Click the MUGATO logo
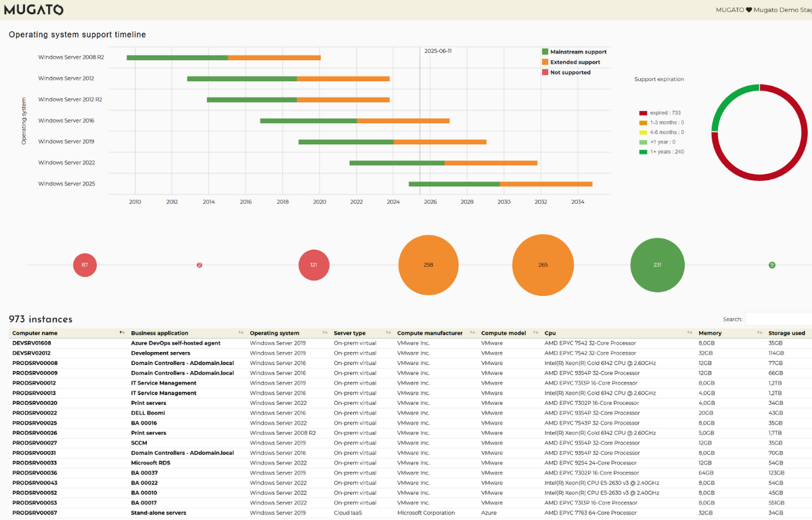Viewport: 812px width, 520px height. [34, 9]
